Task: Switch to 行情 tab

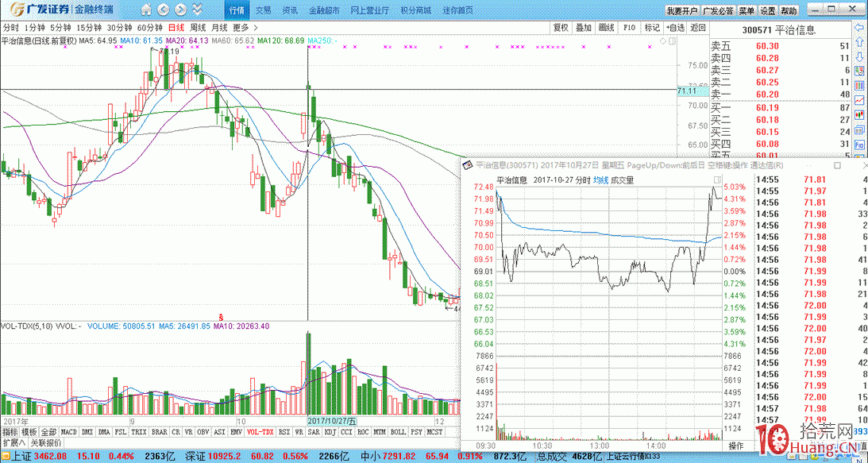Action: tap(237, 10)
